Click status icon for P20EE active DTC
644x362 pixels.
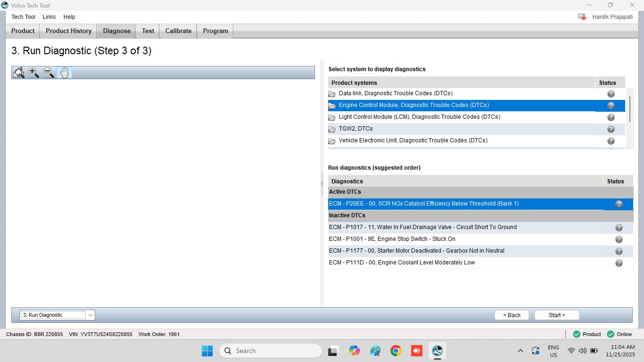click(x=619, y=204)
